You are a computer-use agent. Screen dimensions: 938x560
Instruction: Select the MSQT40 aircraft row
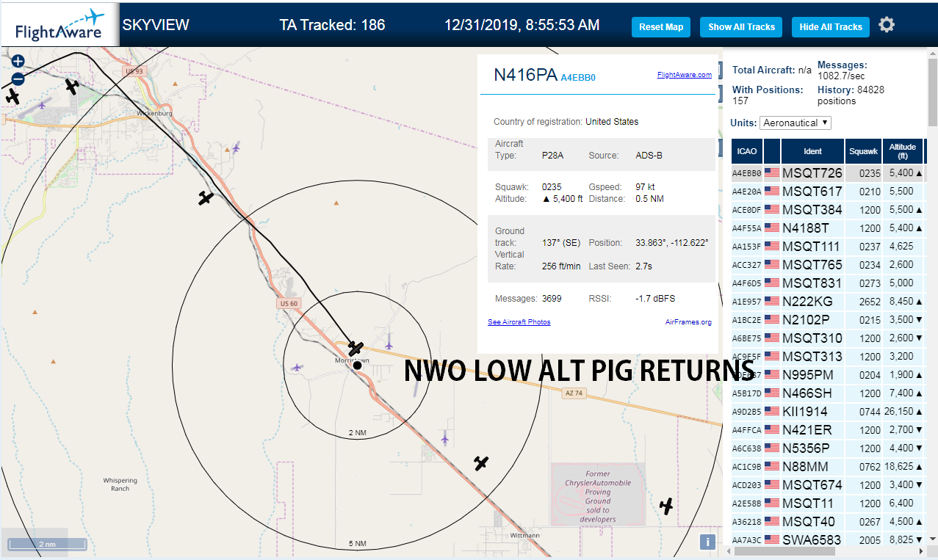(828, 522)
